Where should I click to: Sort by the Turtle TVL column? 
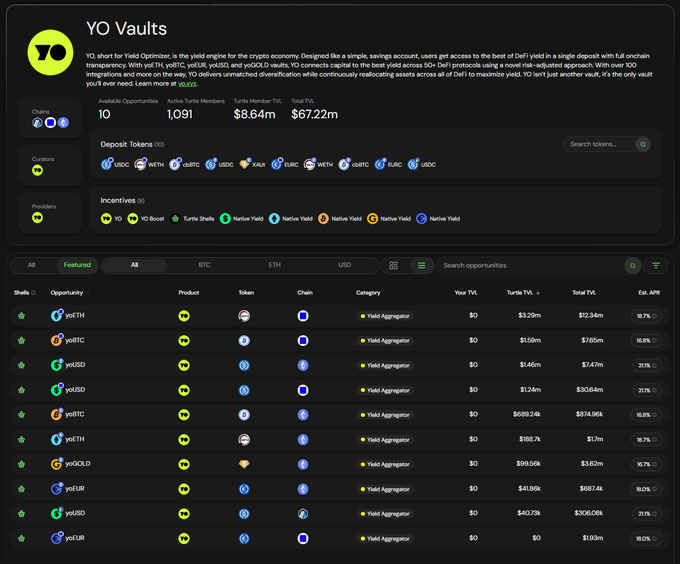click(x=522, y=293)
